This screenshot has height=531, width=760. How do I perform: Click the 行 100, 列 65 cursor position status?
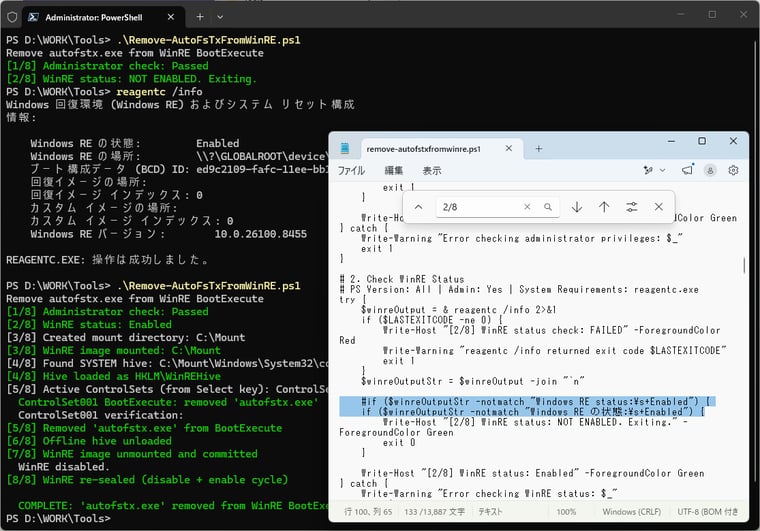(x=368, y=512)
